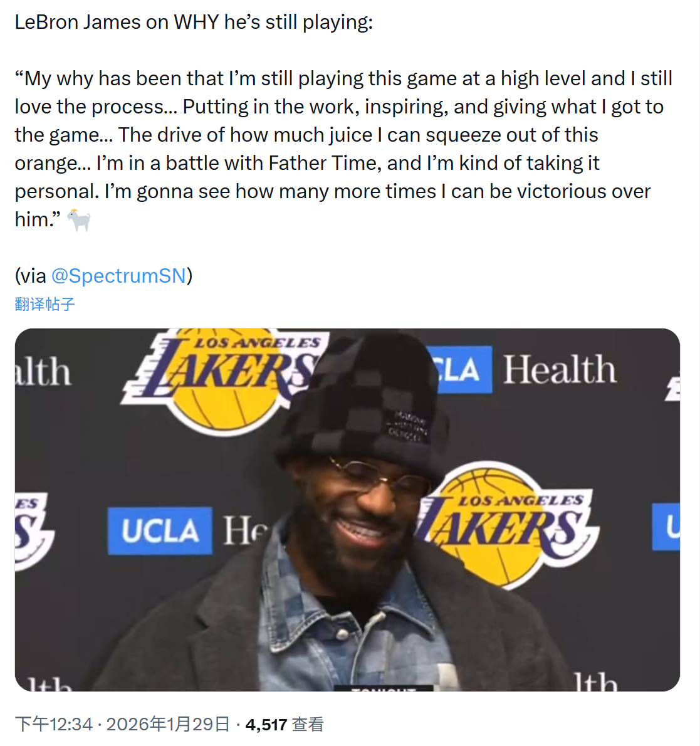
Task: Open the 4,517 查看 view count
Action: tap(285, 725)
